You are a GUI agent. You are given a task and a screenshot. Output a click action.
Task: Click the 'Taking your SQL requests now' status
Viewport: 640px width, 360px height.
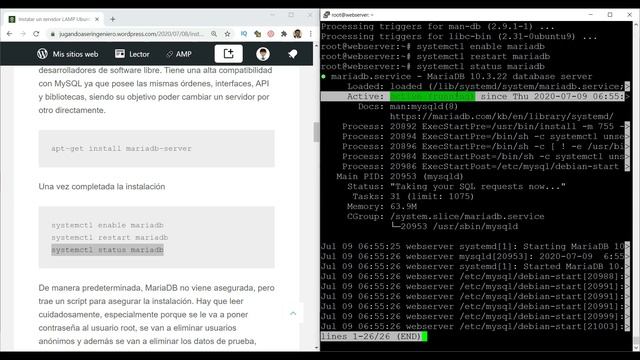point(478,187)
